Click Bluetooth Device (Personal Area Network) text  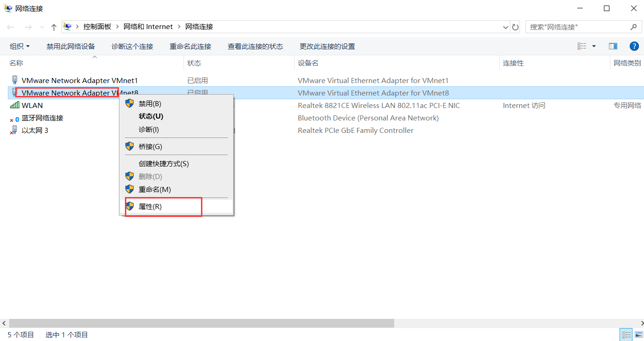[x=368, y=118]
